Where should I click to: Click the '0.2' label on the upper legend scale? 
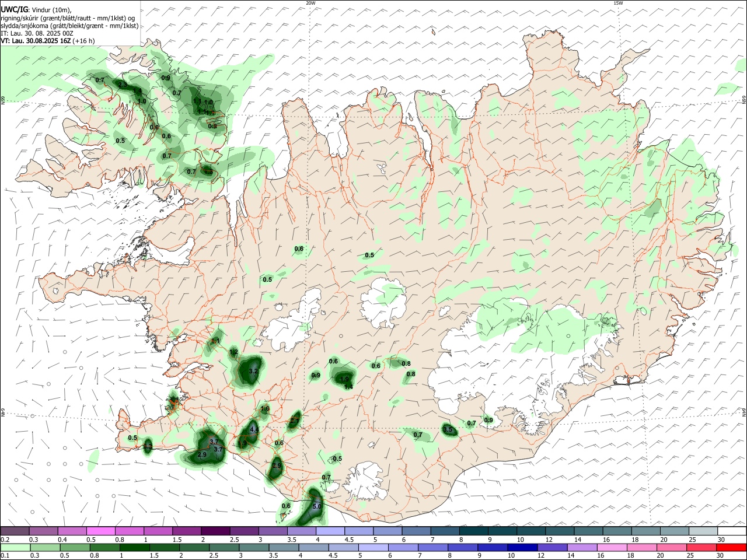tap(5, 540)
